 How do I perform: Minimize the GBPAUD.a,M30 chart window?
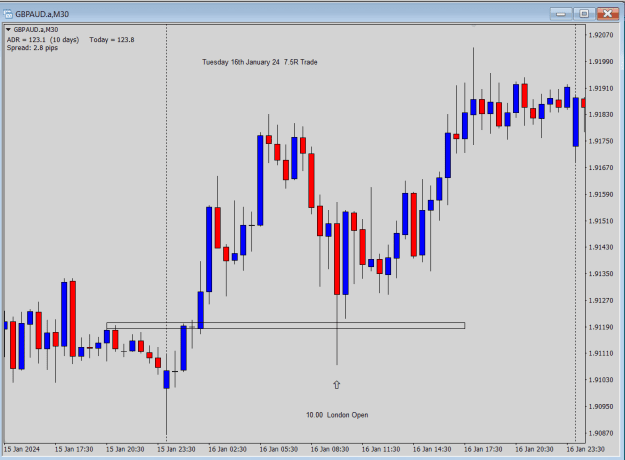561,14
